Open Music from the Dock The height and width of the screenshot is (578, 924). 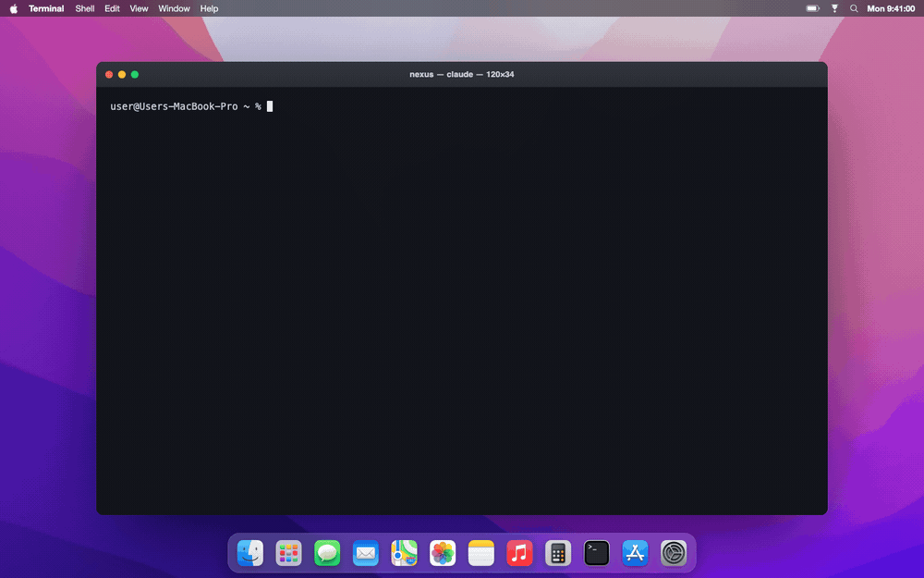[x=519, y=553]
